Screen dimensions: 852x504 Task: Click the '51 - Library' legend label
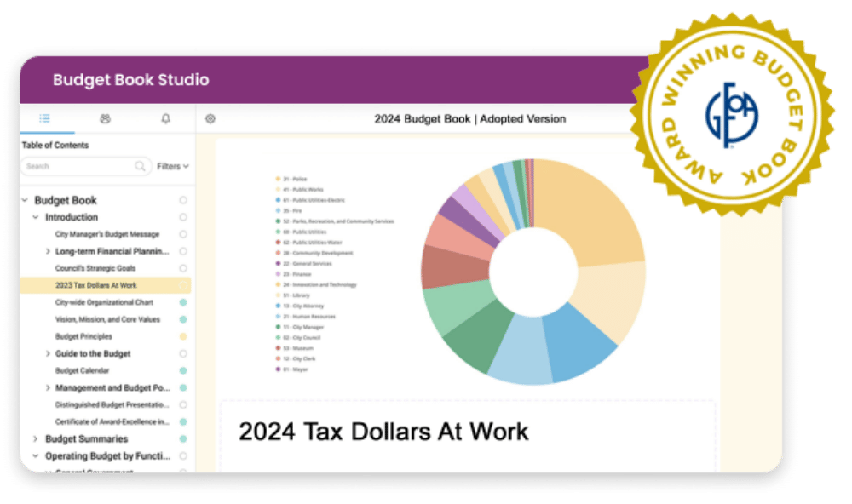(x=296, y=295)
